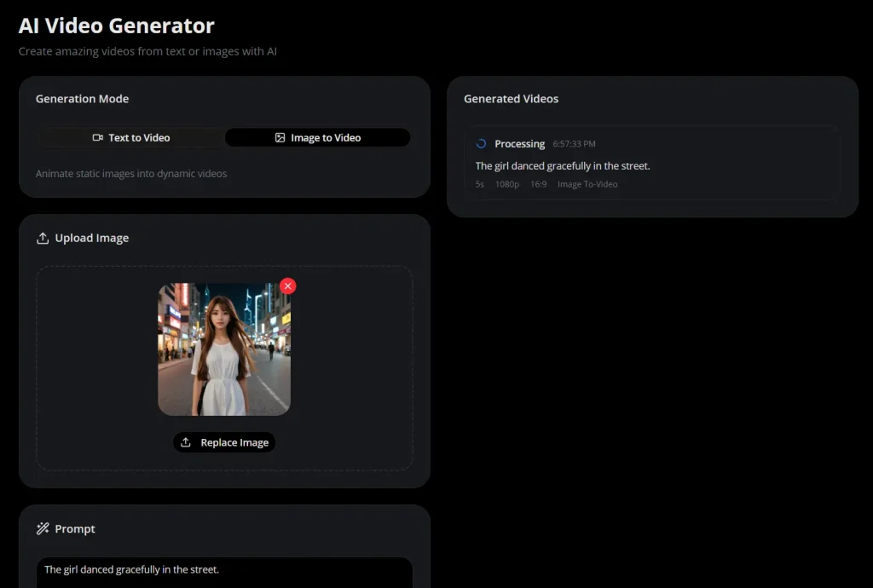Image resolution: width=873 pixels, height=588 pixels.
Task: Click the Processing status label
Action: click(x=520, y=144)
